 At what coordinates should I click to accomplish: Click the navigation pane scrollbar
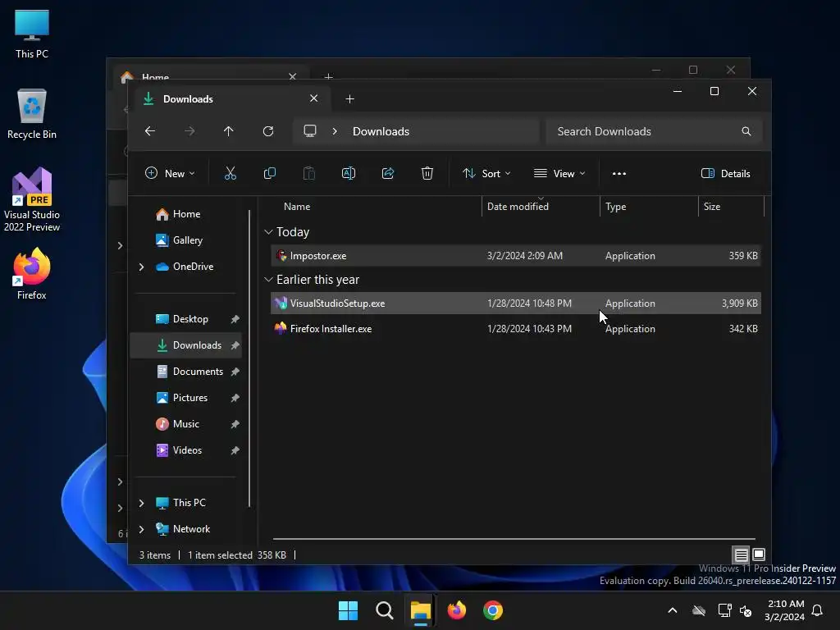(x=249, y=358)
